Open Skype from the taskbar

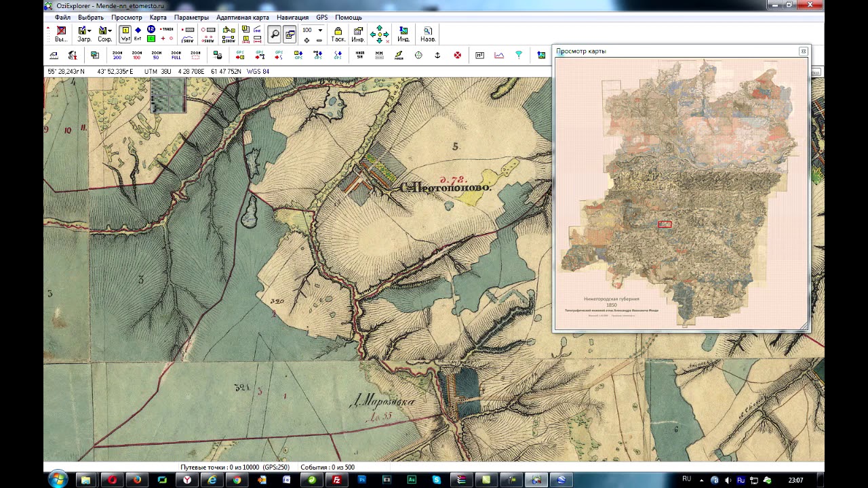[437, 480]
